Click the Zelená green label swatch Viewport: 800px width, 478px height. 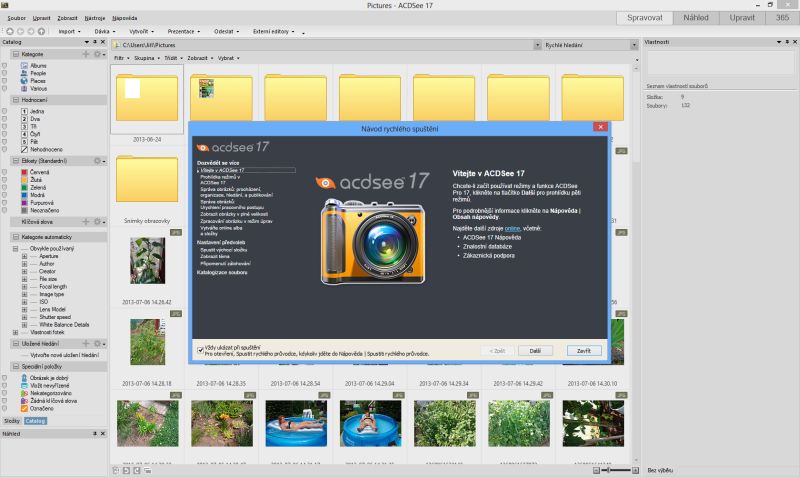(24, 187)
